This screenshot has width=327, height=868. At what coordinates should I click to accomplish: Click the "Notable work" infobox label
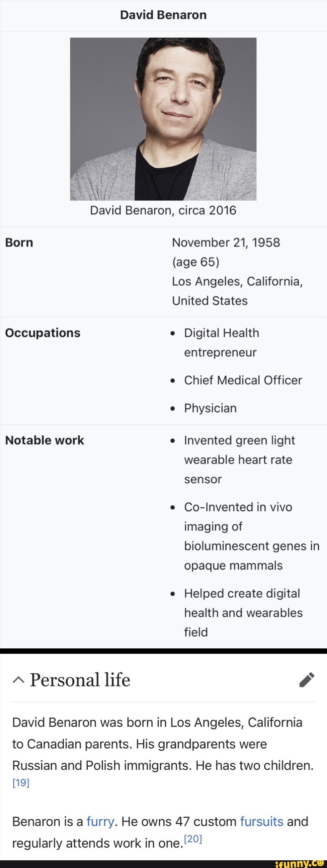click(45, 440)
